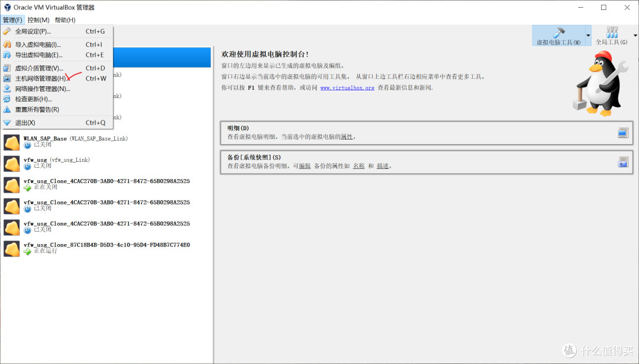The width and height of the screenshot is (639, 364).
Task: Expand the dropdown arrow beside 全局工具
Action: tap(635, 36)
